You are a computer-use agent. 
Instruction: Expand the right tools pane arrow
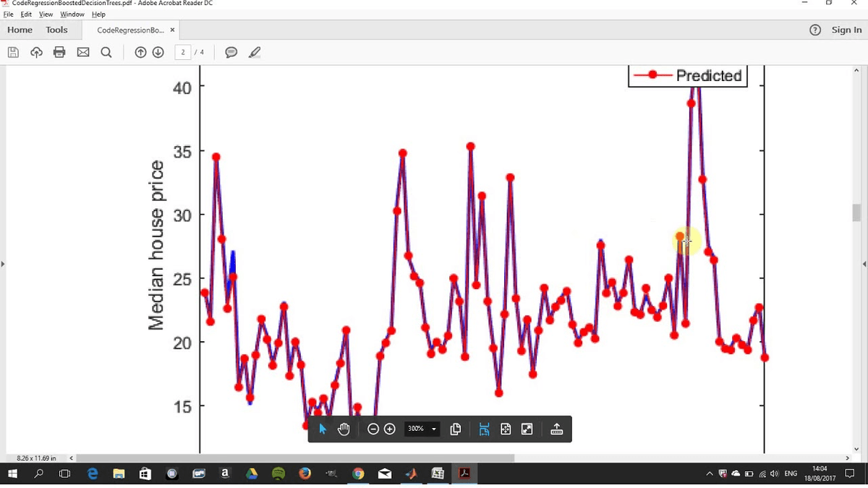pos(865,264)
